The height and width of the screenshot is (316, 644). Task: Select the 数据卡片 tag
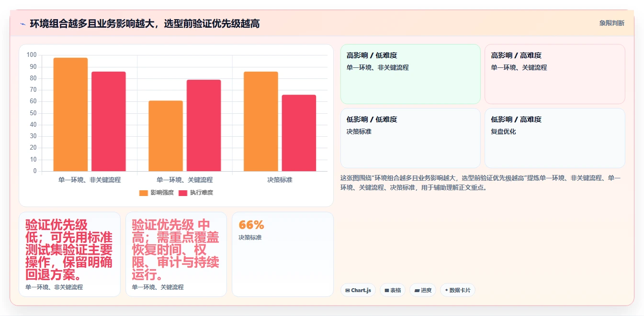point(458,290)
